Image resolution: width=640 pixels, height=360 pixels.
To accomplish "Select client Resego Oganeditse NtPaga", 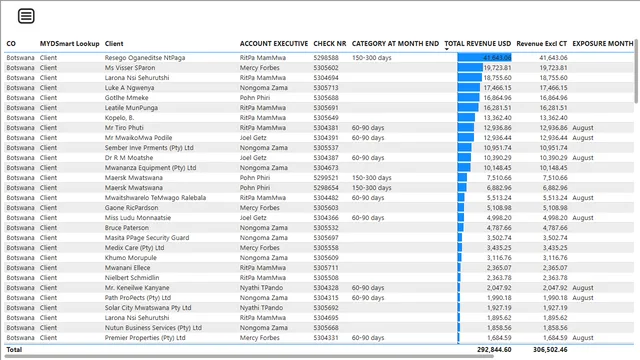I will click(x=145, y=58).
